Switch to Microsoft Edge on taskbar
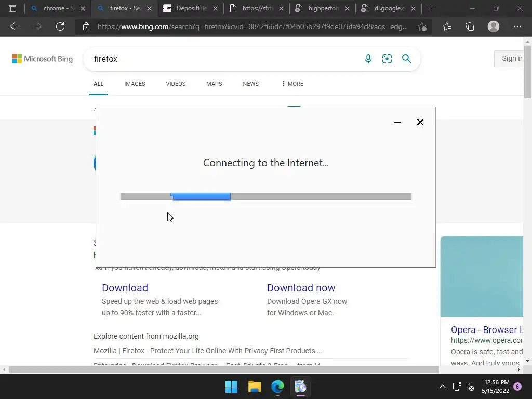 [277, 387]
